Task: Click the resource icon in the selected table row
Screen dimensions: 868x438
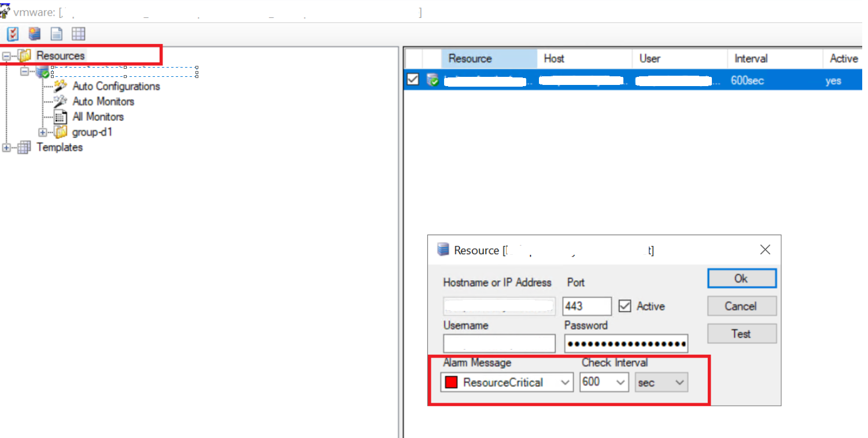Action: [x=433, y=80]
